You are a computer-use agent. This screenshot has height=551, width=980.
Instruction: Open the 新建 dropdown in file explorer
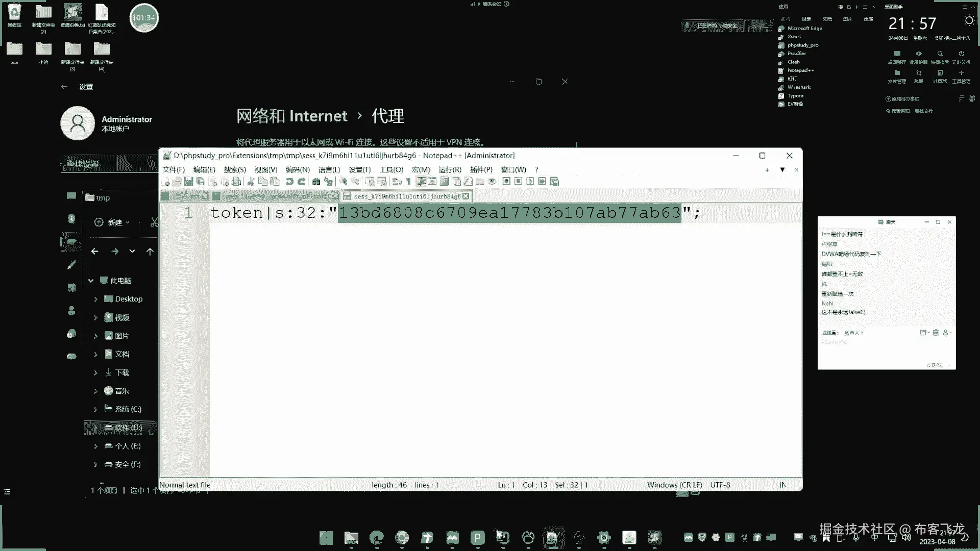[112, 222]
